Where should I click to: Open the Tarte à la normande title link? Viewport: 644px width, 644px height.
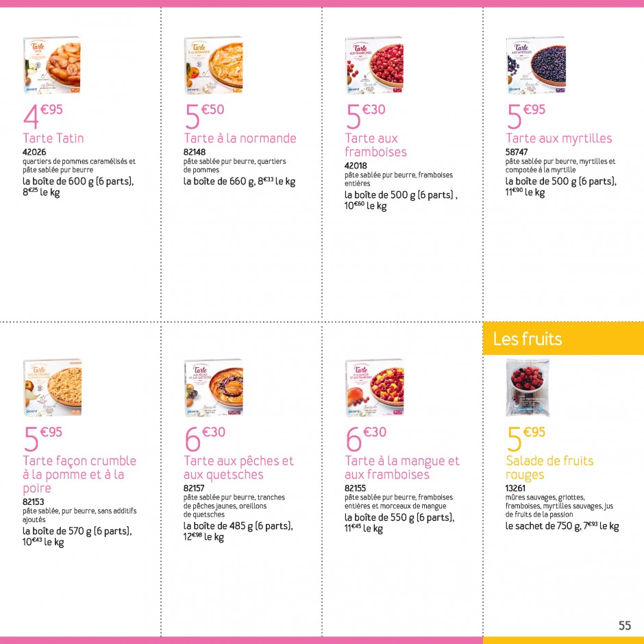pyautogui.click(x=240, y=138)
